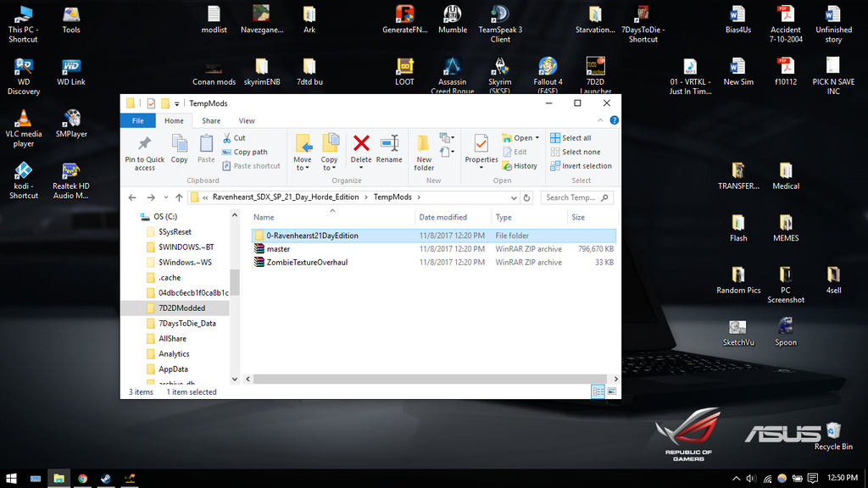
Task: Select 7D2DModded in the navigation tree
Action: coord(175,308)
